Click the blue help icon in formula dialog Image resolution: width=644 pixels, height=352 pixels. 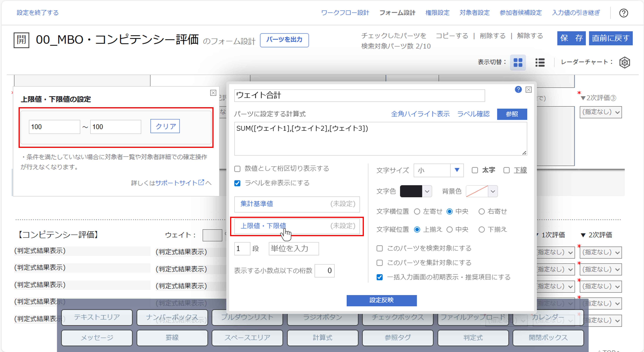[x=518, y=89]
